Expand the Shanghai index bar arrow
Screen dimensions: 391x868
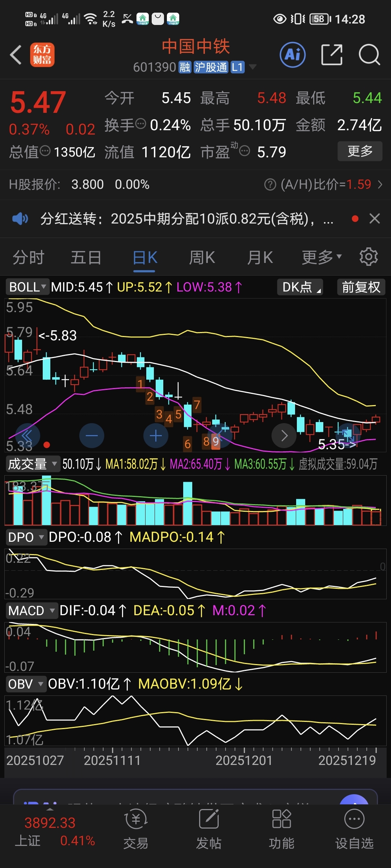click(x=50, y=809)
